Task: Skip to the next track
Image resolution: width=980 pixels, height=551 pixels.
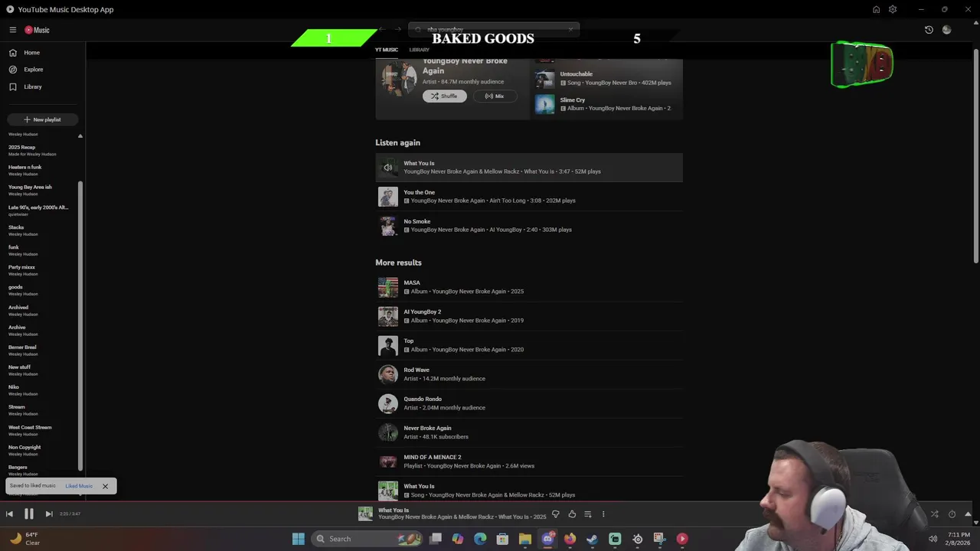Action: (x=49, y=514)
